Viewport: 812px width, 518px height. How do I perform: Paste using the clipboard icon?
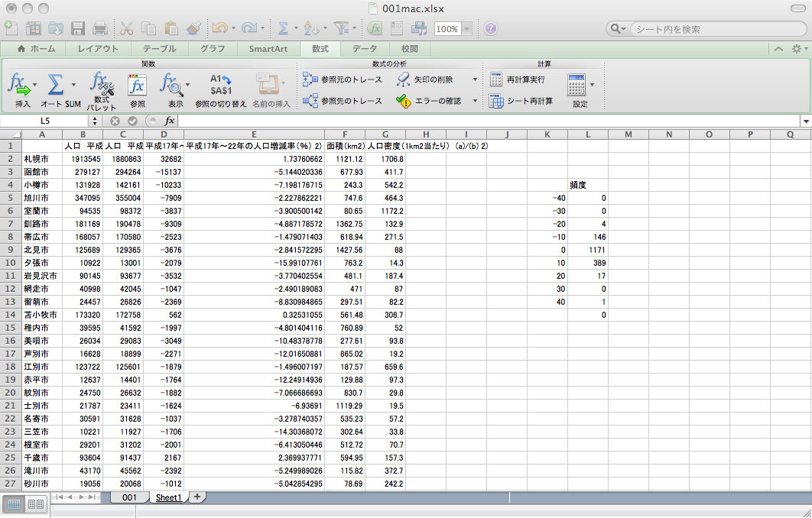pos(171,28)
